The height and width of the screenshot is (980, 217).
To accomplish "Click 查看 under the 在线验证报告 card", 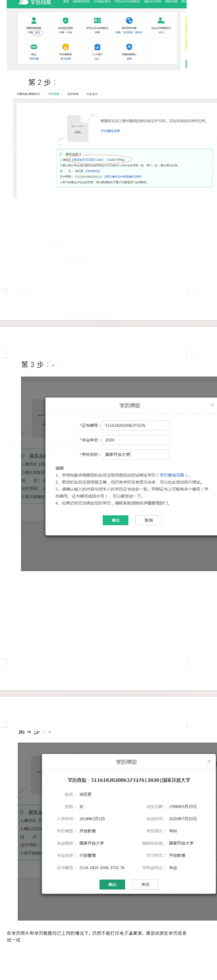I will [x=62, y=33].
